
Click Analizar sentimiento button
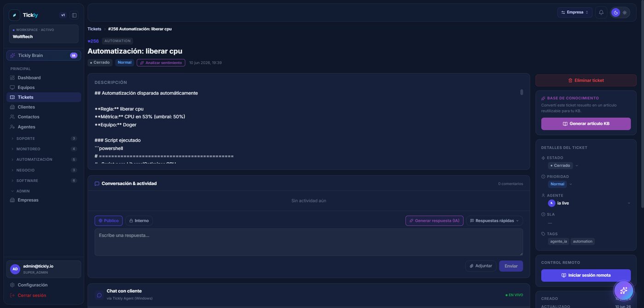[x=161, y=63]
